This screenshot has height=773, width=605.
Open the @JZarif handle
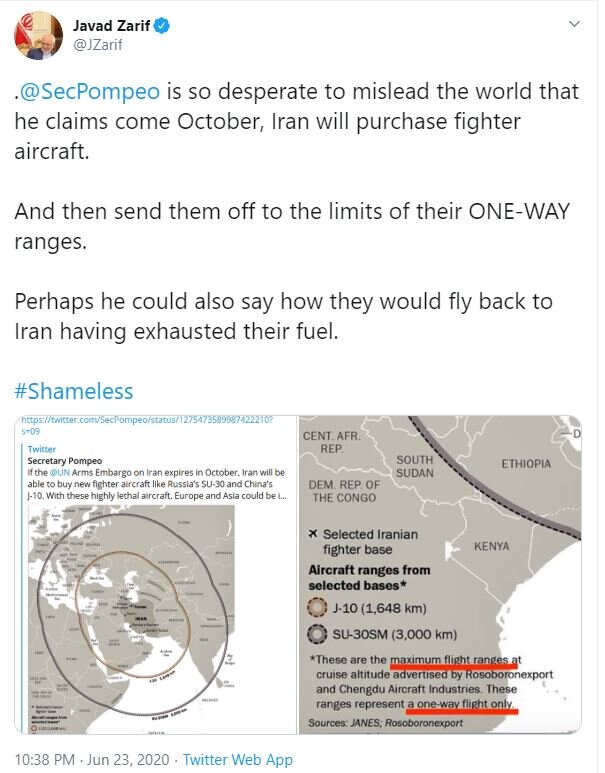click(98, 45)
